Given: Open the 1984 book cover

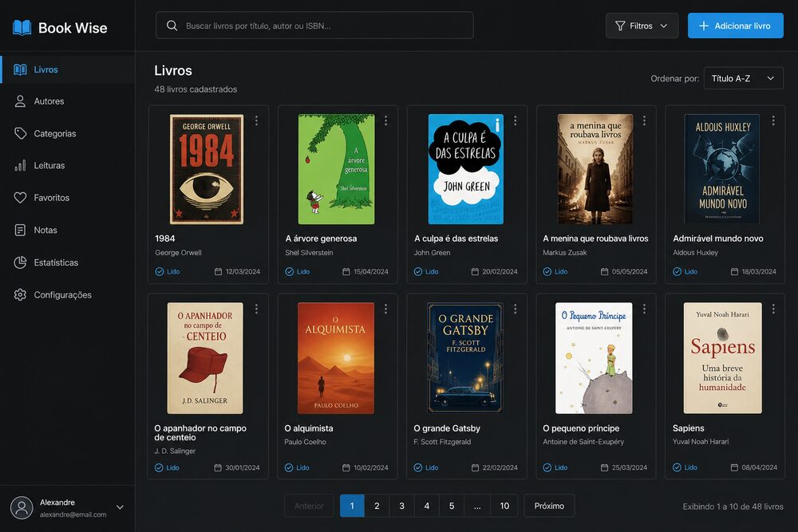Looking at the screenshot, I should click(x=206, y=169).
